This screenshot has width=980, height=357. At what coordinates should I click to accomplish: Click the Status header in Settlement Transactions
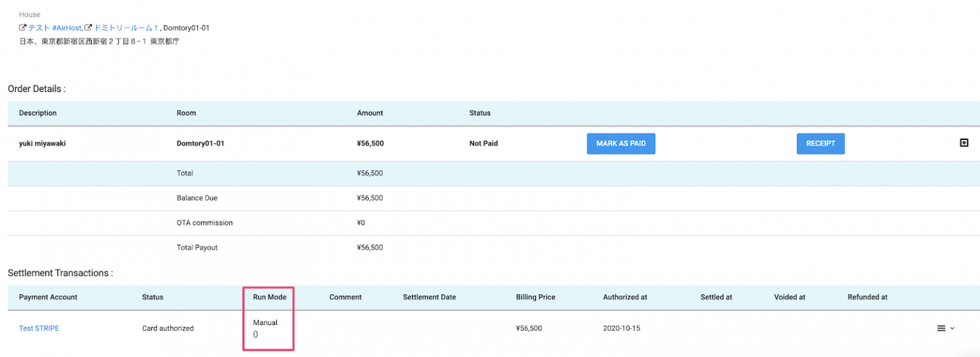pyautogui.click(x=152, y=297)
